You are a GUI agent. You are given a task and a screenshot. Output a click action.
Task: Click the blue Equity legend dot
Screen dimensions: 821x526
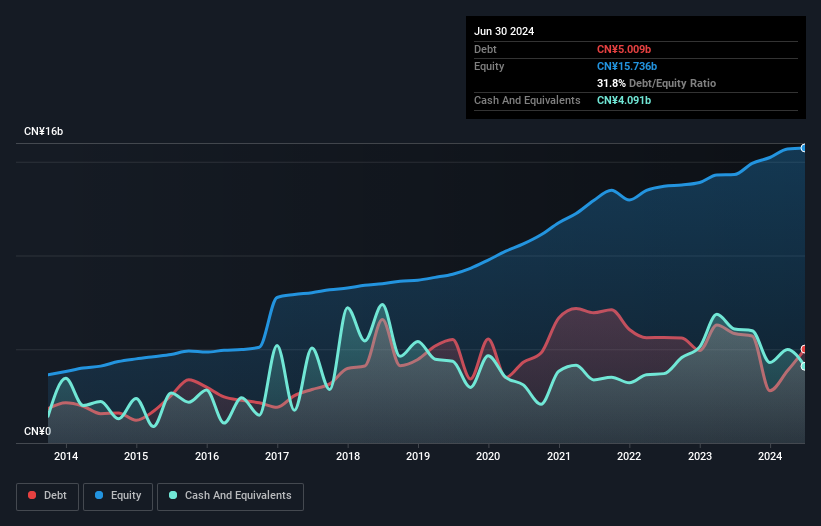point(99,495)
